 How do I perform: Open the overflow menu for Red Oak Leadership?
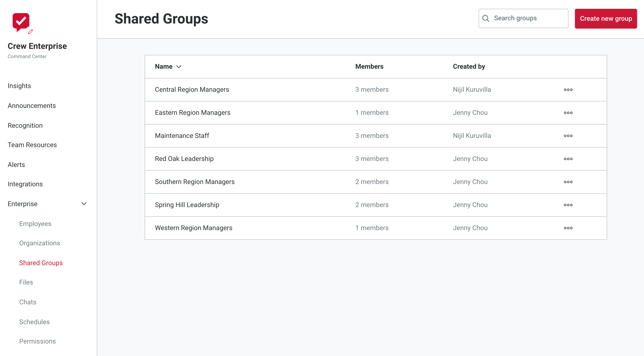click(x=568, y=159)
